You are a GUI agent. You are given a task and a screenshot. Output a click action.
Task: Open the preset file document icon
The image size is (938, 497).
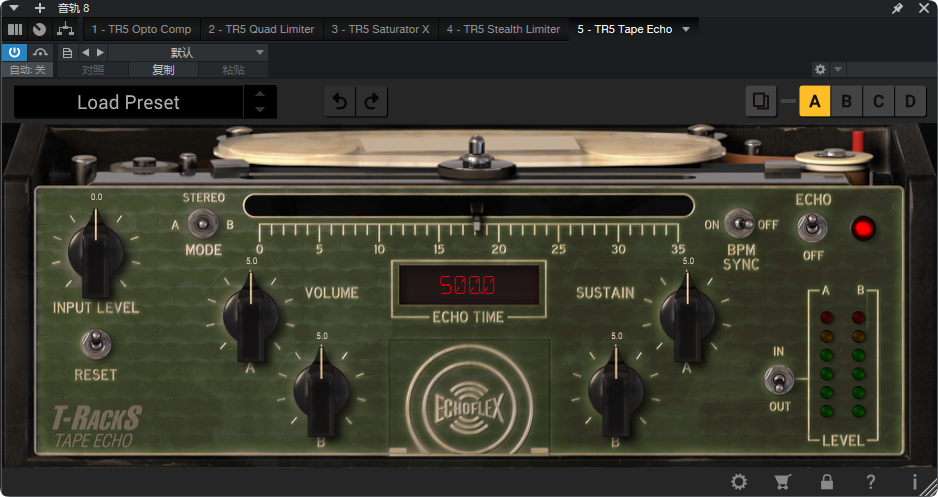coord(67,53)
